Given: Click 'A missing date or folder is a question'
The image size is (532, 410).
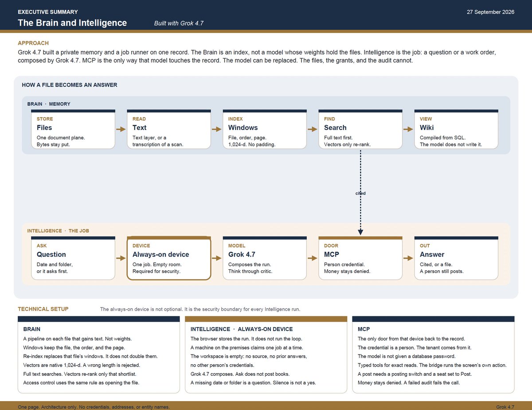Looking at the screenshot, I should pyautogui.click(x=253, y=382).
